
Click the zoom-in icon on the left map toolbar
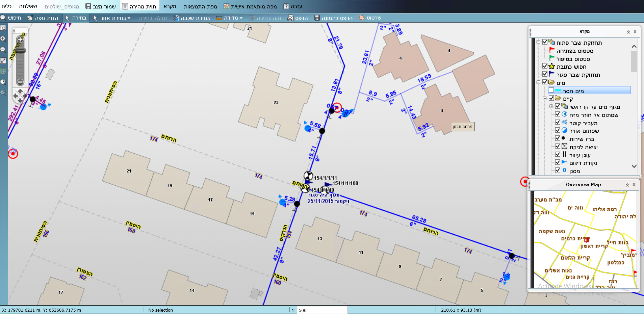pyautogui.click(x=3, y=39)
